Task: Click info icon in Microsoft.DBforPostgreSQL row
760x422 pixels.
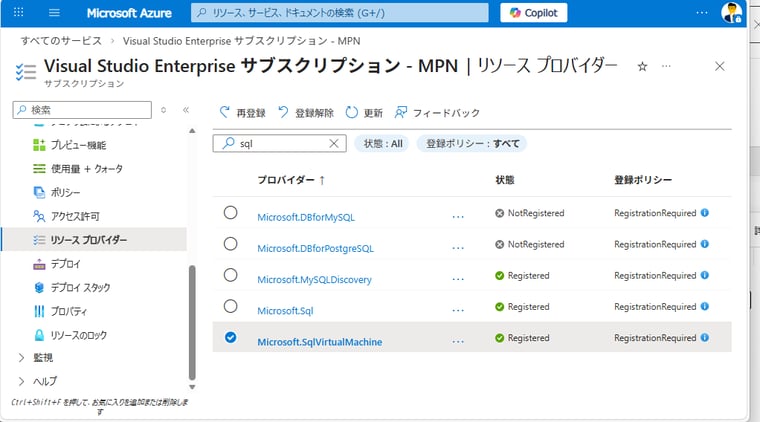Action: tap(705, 244)
